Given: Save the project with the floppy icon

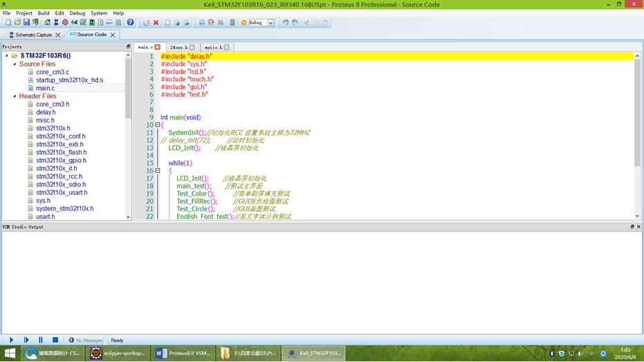Looking at the screenshot, I should (26, 23).
